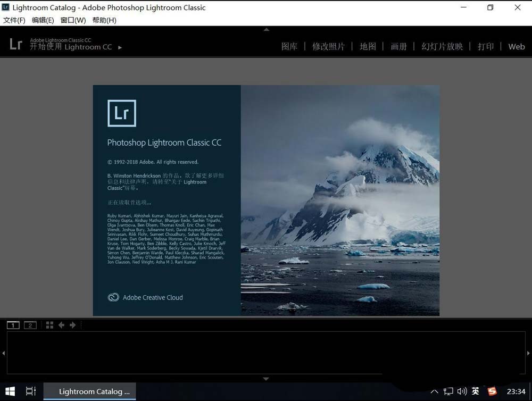Toggle the 英 input language indicator
Viewport: 532px width, 401px height.
475,391
